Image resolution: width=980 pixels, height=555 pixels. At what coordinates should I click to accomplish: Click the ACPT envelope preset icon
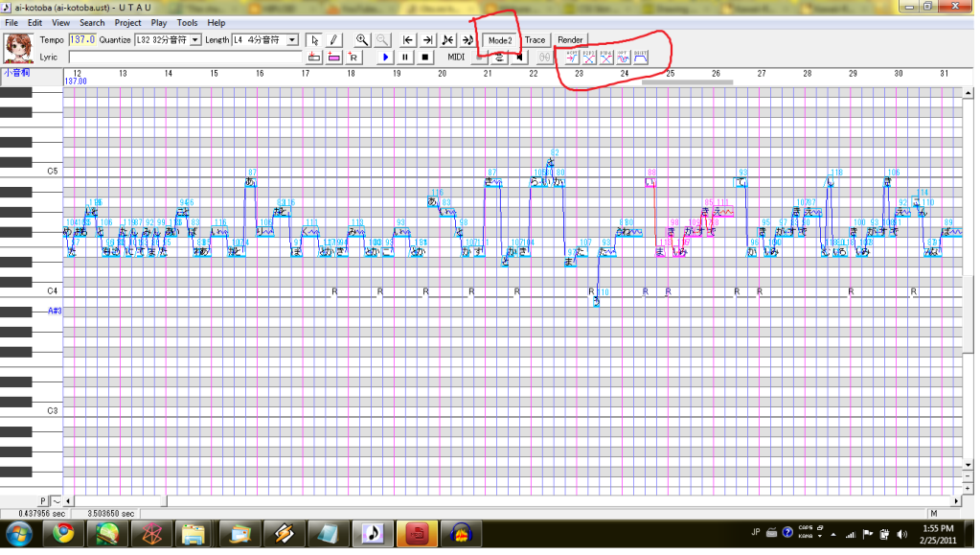point(572,58)
